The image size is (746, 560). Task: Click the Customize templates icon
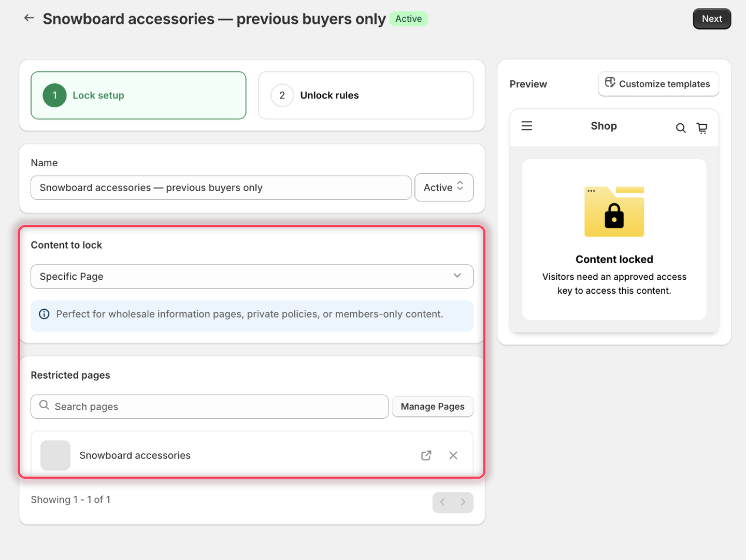pos(610,83)
